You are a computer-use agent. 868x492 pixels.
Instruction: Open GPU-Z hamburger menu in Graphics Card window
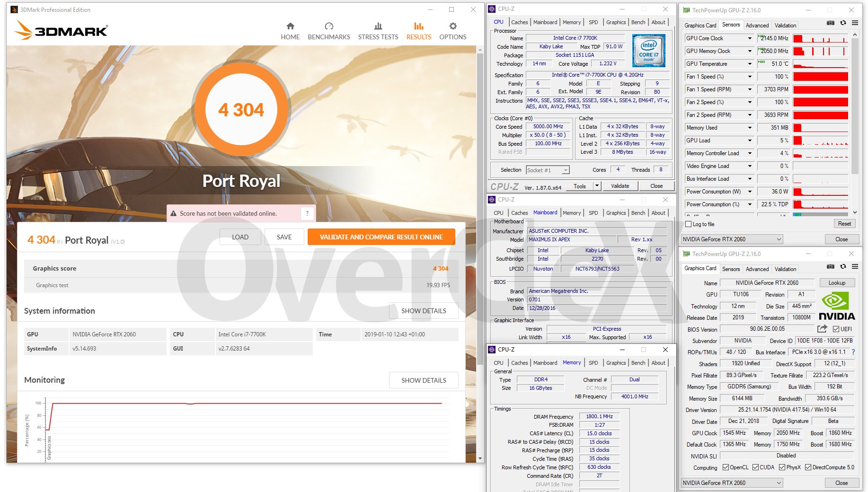(855, 266)
